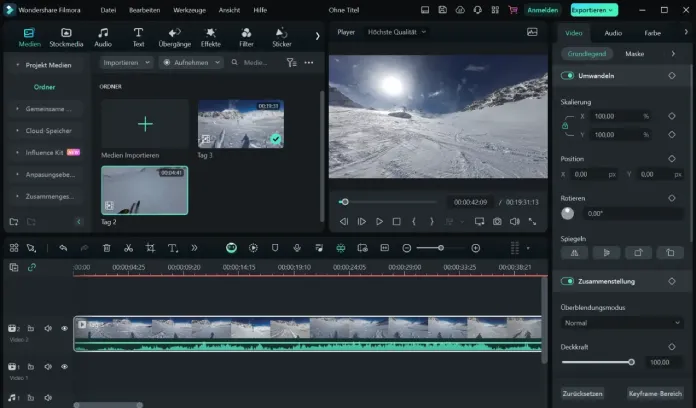Click the save project icon in title bar
The height and width of the screenshot is (408, 696).
[443, 10]
